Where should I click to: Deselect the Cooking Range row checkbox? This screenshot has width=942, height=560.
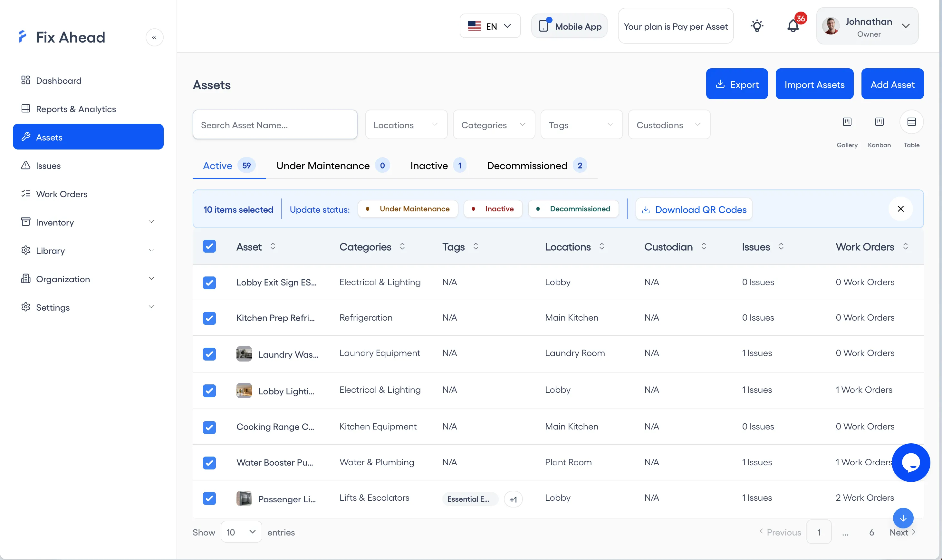tap(209, 427)
